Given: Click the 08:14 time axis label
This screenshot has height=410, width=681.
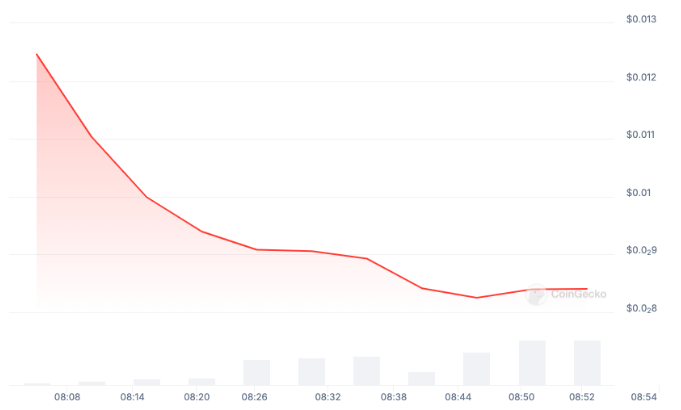Looking at the screenshot, I should 133,397.
